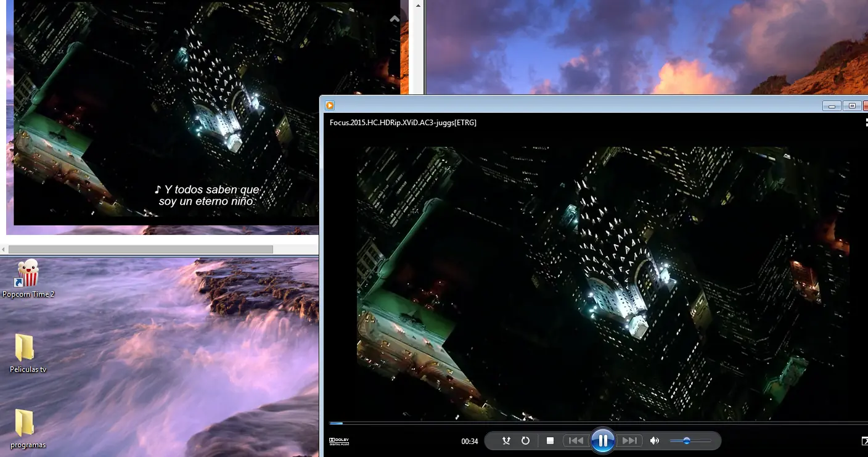Click the Dolby Digital Plus logo

click(339, 441)
